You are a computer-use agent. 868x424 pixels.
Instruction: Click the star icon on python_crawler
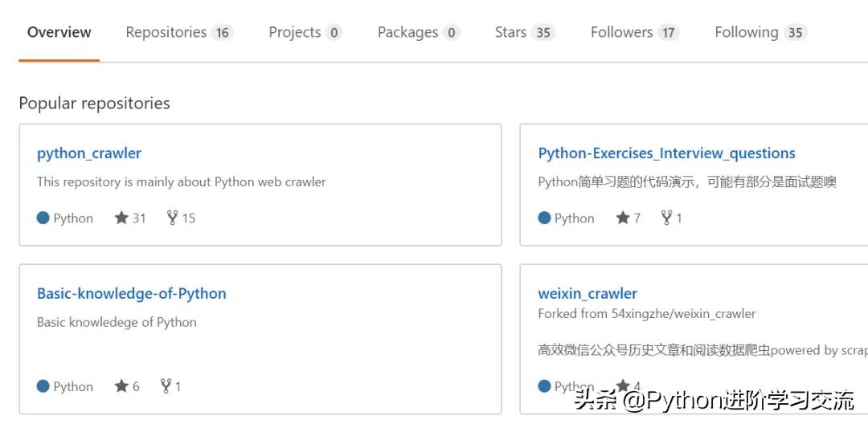click(x=121, y=218)
